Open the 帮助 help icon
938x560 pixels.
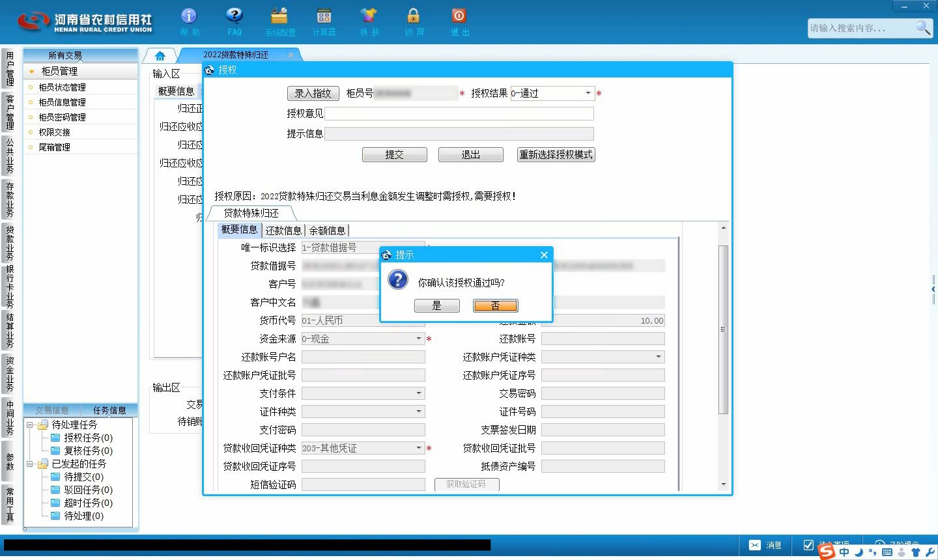point(189,16)
